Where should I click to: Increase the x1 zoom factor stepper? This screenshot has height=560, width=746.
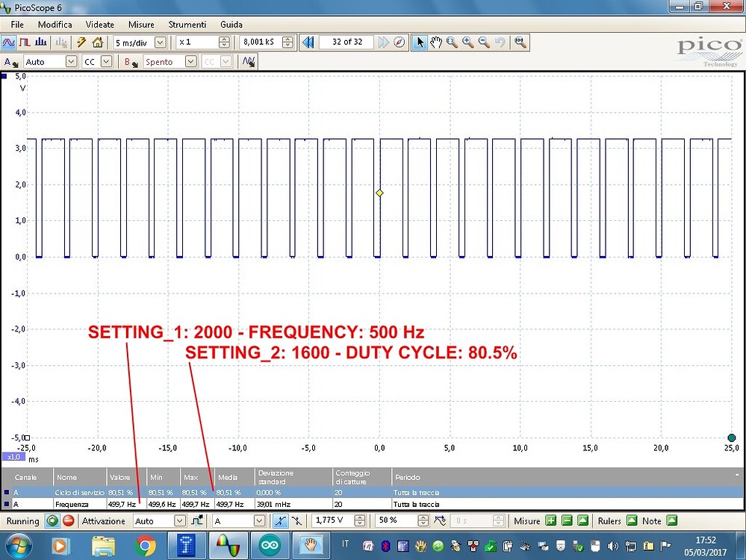(224, 39)
